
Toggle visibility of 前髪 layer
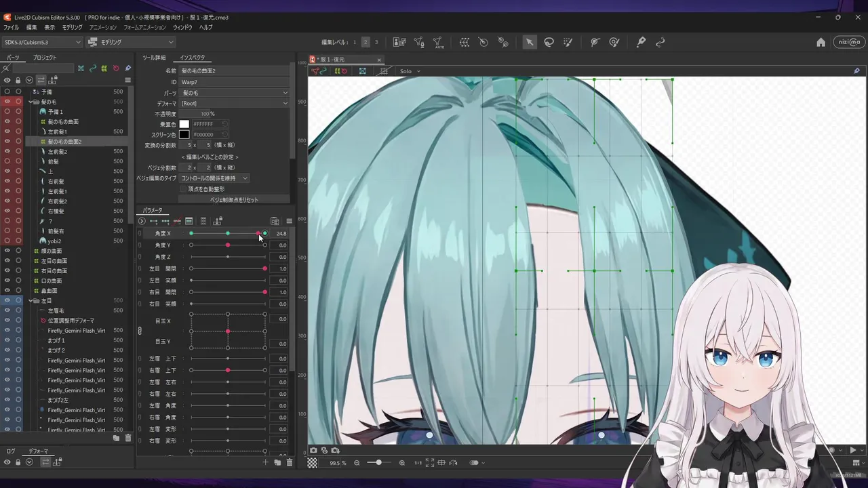point(7,161)
